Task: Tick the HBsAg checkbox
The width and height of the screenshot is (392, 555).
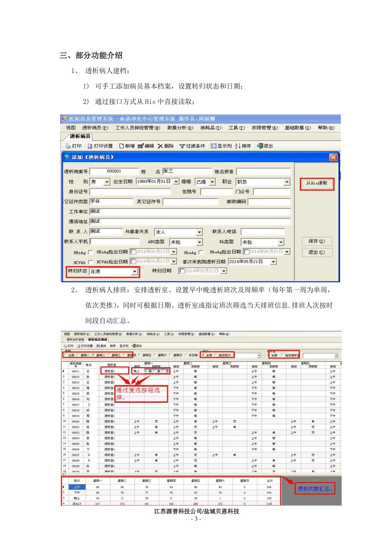Action: 90,252
